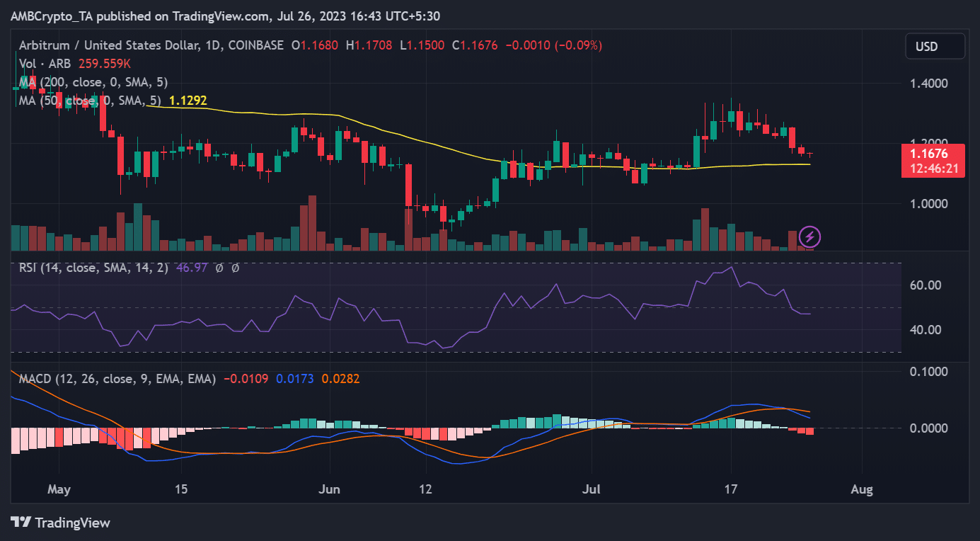Select the MACD (12, 26, close, 9) legend
980x541 pixels.
coord(117,379)
